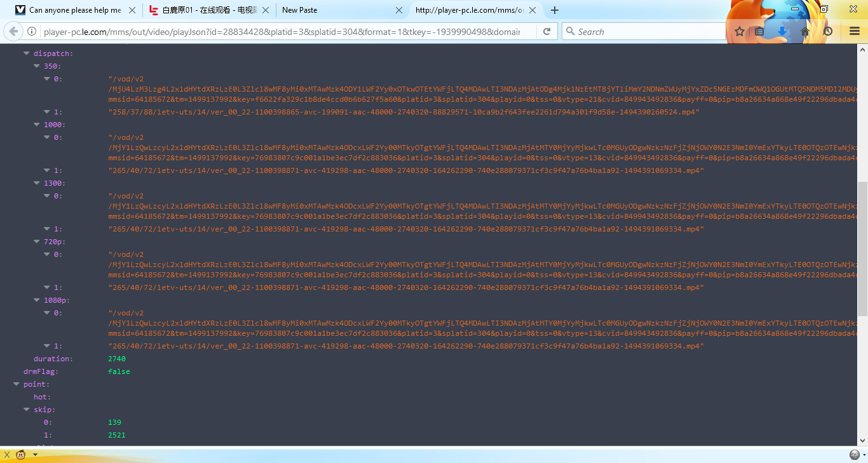This screenshot has width=868, height=463.
Task: Collapse the 1300 node
Action: tap(37, 183)
